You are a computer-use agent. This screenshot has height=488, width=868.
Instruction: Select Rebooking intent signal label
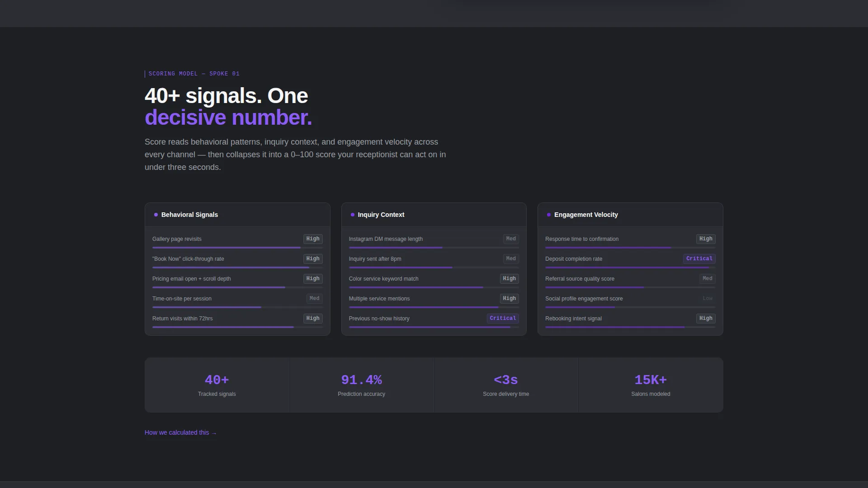click(x=573, y=319)
